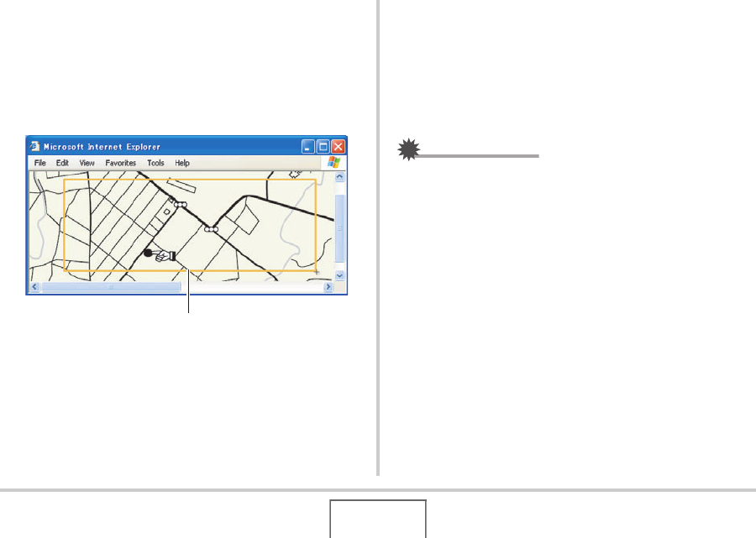Click the horizontal scrollbar thumb
This screenshot has height=538, width=756.
111,287
